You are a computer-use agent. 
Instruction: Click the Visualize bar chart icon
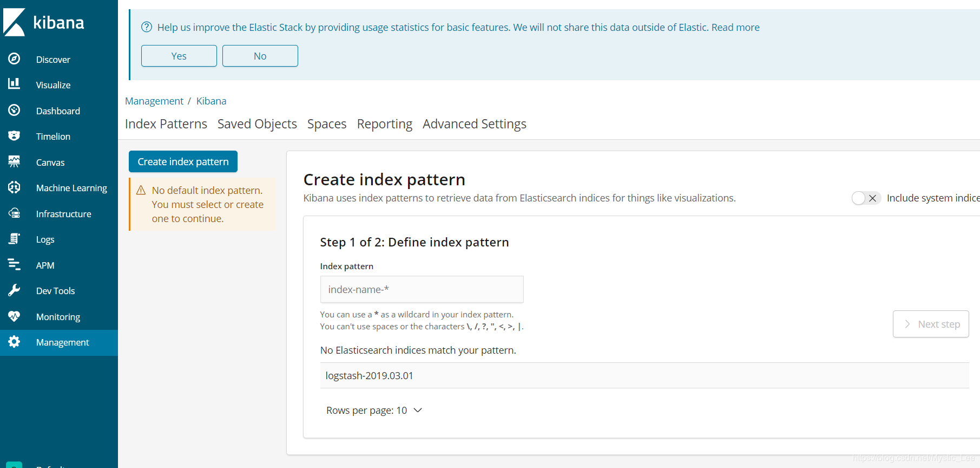(x=14, y=84)
